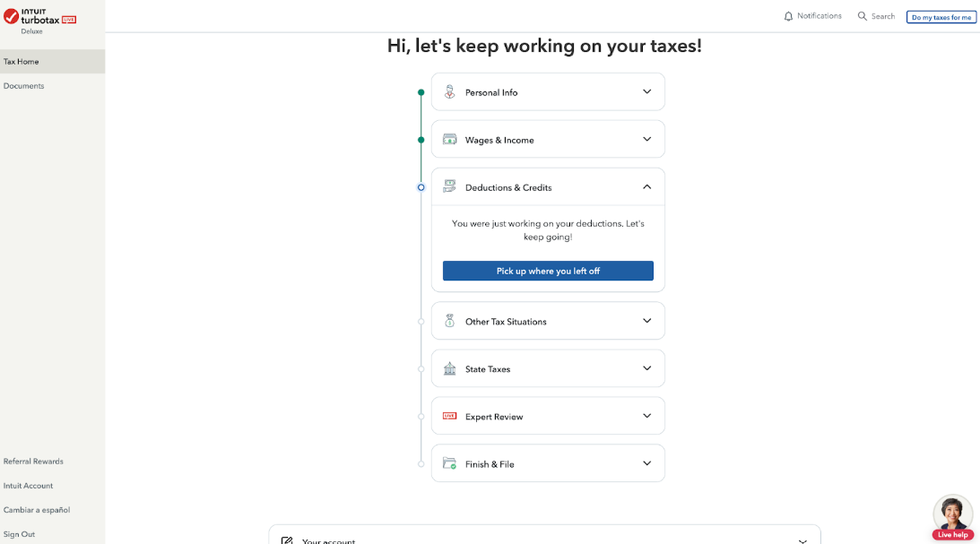Select the Personal Info section icon
The height and width of the screenshot is (544, 980).
[449, 91]
